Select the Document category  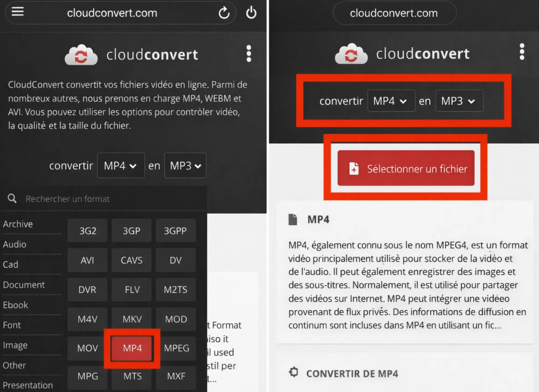click(x=24, y=285)
